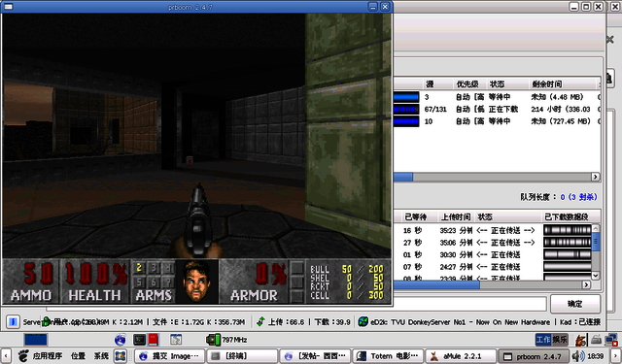Click 上传:66.6 in status bar
The height and width of the screenshot is (364, 622).
pyautogui.click(x=286, y=322)
